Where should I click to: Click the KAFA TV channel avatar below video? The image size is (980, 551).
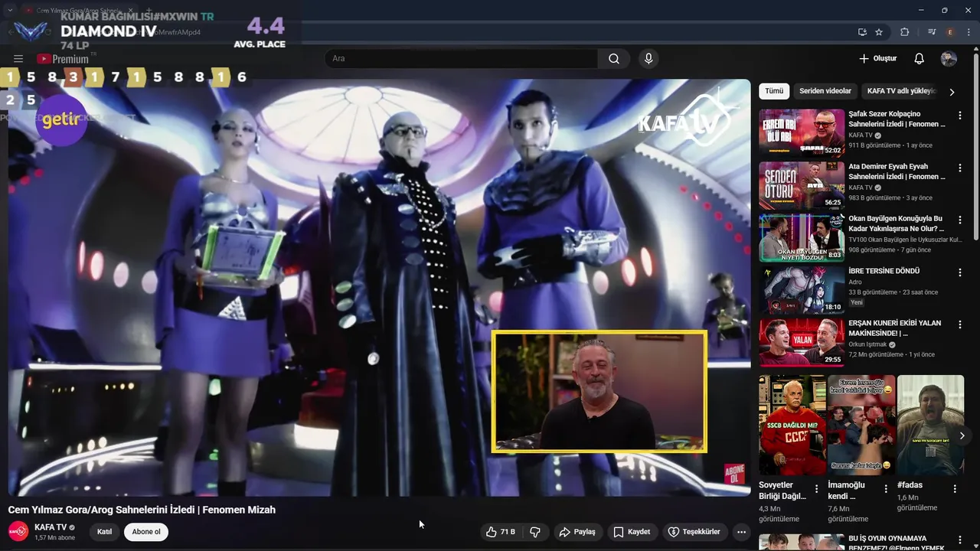tap(18, 531)
